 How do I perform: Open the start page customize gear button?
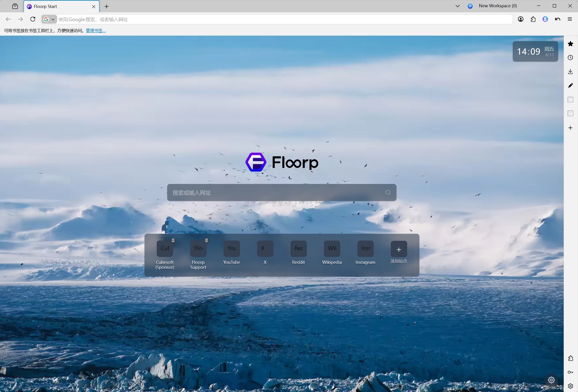(551, 380)
